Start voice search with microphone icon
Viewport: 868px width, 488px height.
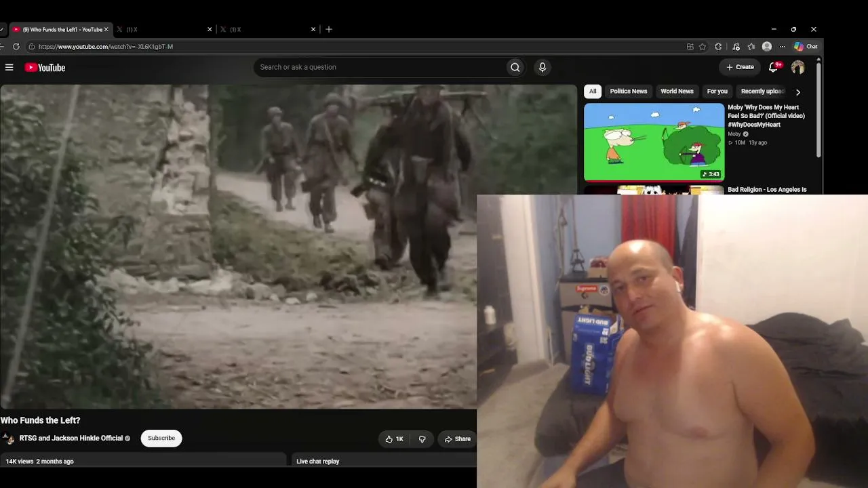click(x=542, y=67)
